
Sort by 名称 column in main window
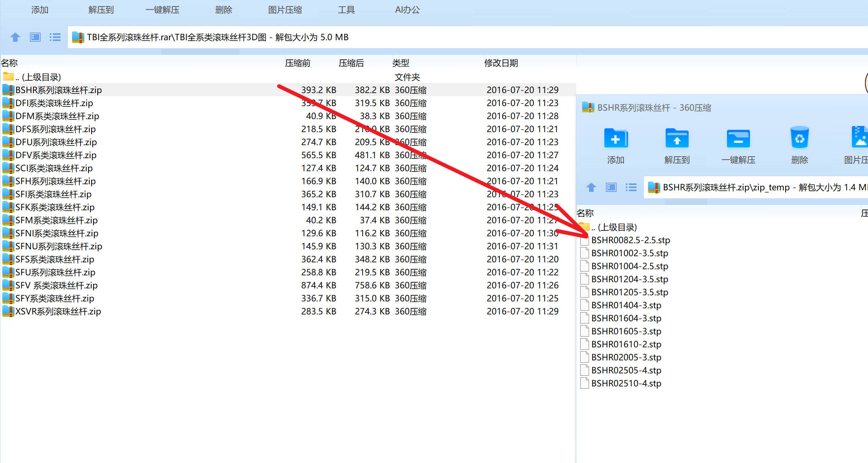(9, 63)
